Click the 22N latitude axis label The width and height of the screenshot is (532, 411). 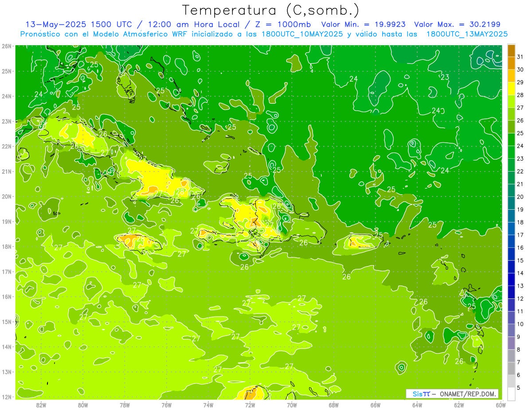pyautogui.click(x=7, y=146)
